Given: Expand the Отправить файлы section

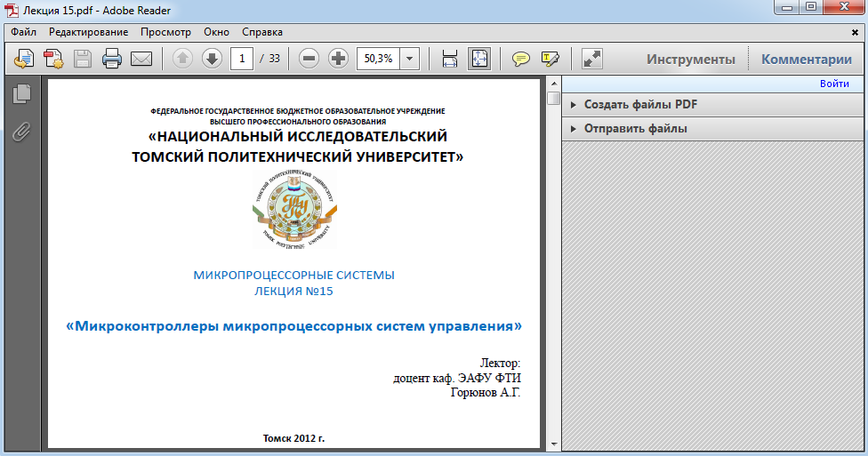Looking at the screenshot, I should [x=712, y=128].
